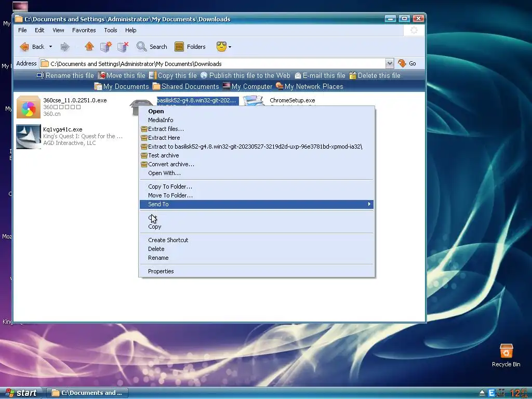
Task: Open the File menu
Action: coord(22,30)
